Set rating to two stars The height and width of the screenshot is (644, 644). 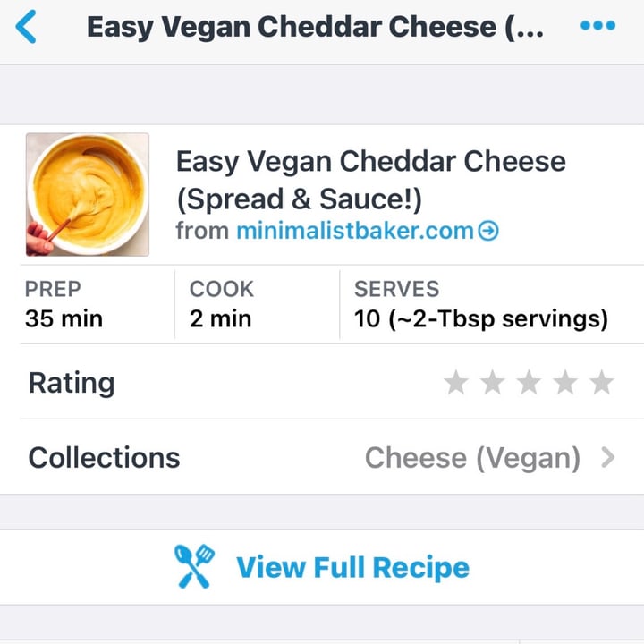click(493, 382)
